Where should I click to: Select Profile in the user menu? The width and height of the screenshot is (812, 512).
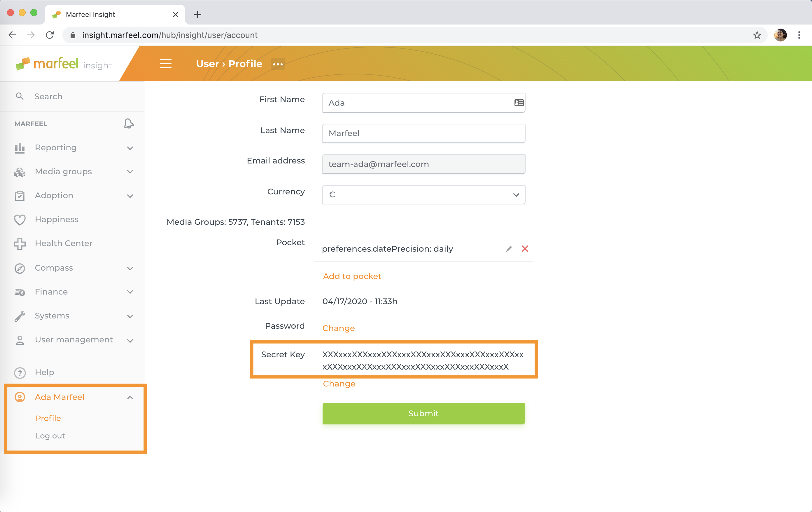pos(48,418)
